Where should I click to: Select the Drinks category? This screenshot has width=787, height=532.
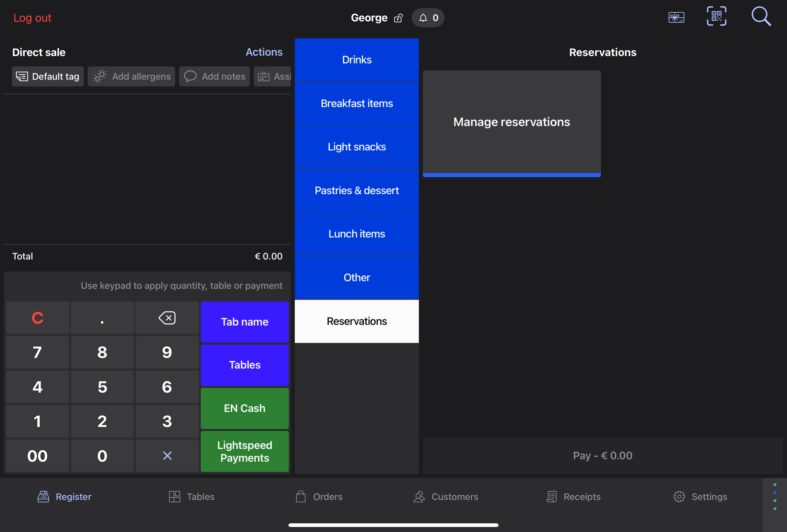coord(356,59)
